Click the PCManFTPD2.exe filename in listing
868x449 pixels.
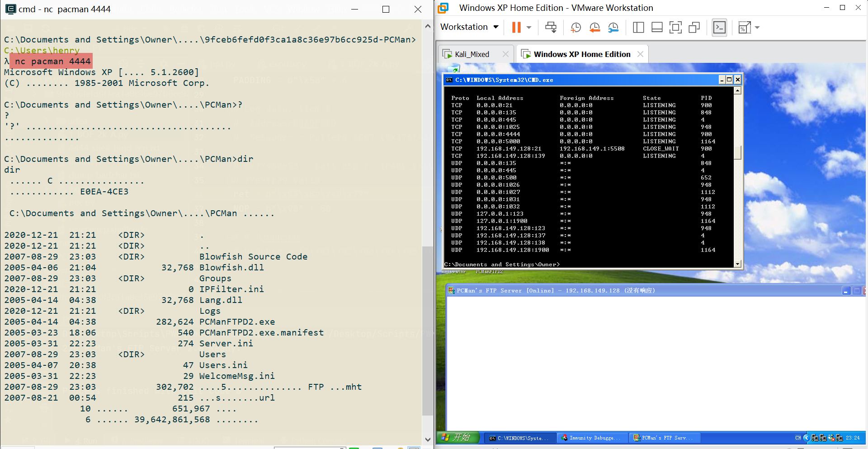pyautogui.click(x=237, y=322)
